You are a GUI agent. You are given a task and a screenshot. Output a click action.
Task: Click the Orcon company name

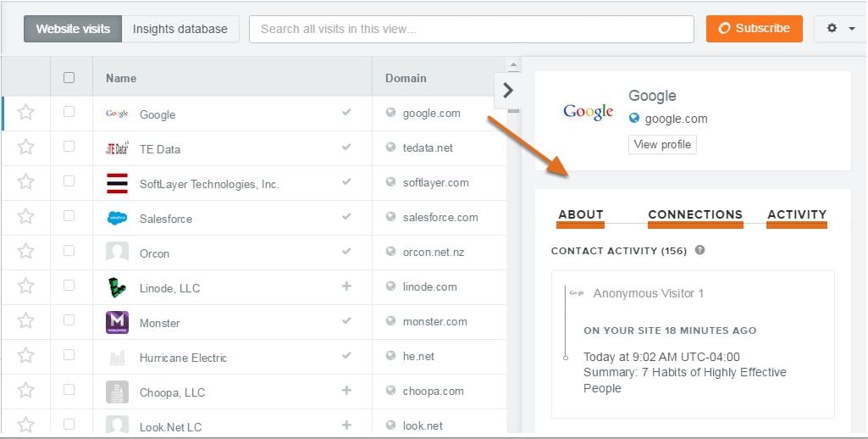tap(154, 254)
